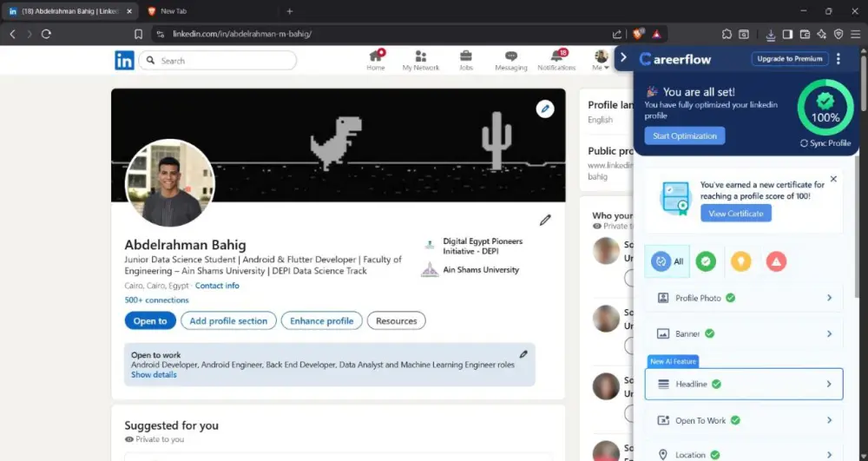Open the Me profile dropdown
The image size is (868, 461).
pos(601,60)
